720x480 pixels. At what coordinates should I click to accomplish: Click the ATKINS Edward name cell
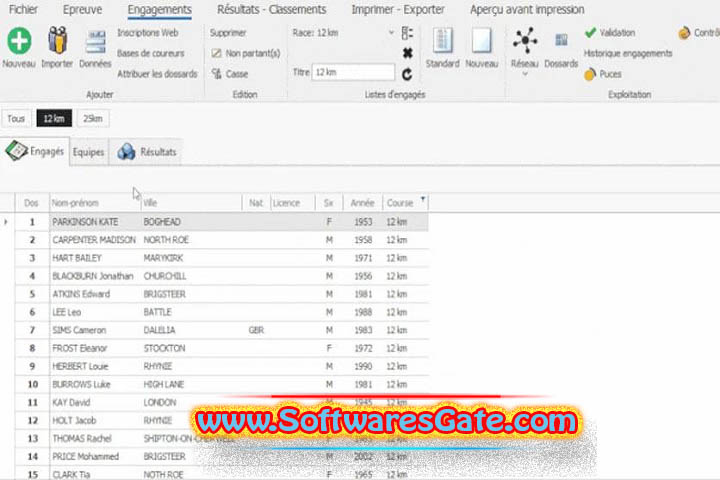pyautogui.click(x=95, y=294)
